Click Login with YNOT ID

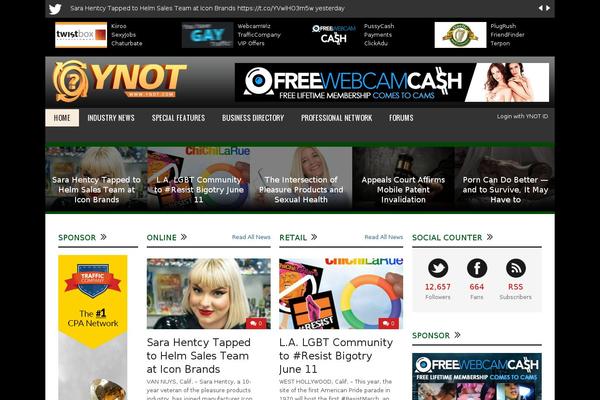coord(522,116)
